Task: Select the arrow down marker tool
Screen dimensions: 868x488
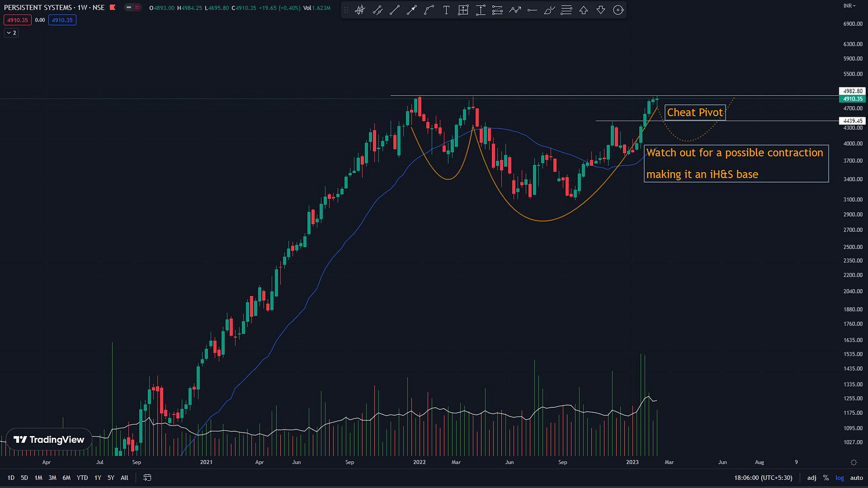Action: click(601, 10)
